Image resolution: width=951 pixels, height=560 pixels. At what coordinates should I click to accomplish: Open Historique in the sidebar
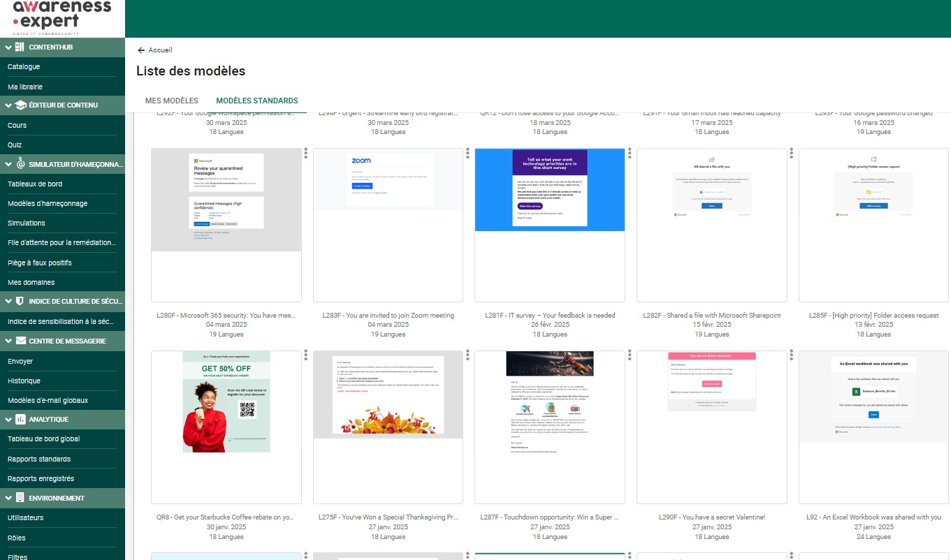(x=24, y=381)
